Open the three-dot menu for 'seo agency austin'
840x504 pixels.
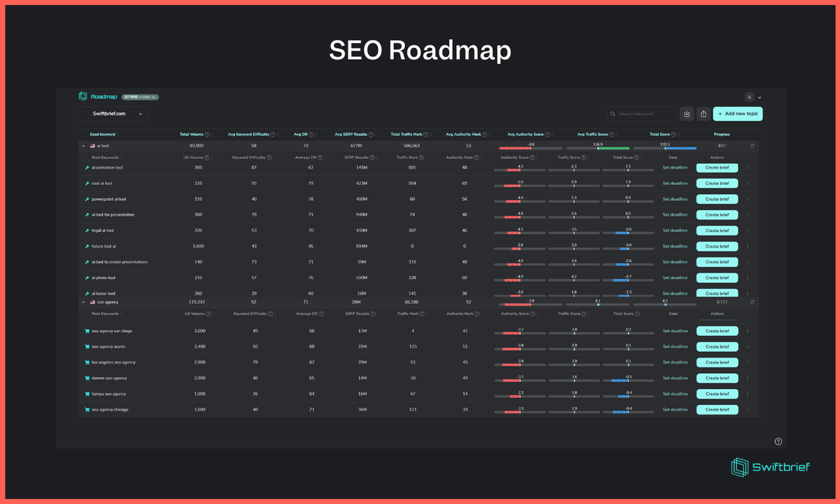[x=747, y=346]
